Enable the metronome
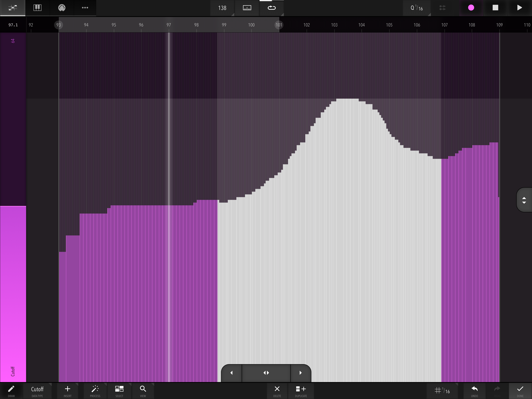Viewport: 532px width, 399px height. tap(247, 8)
